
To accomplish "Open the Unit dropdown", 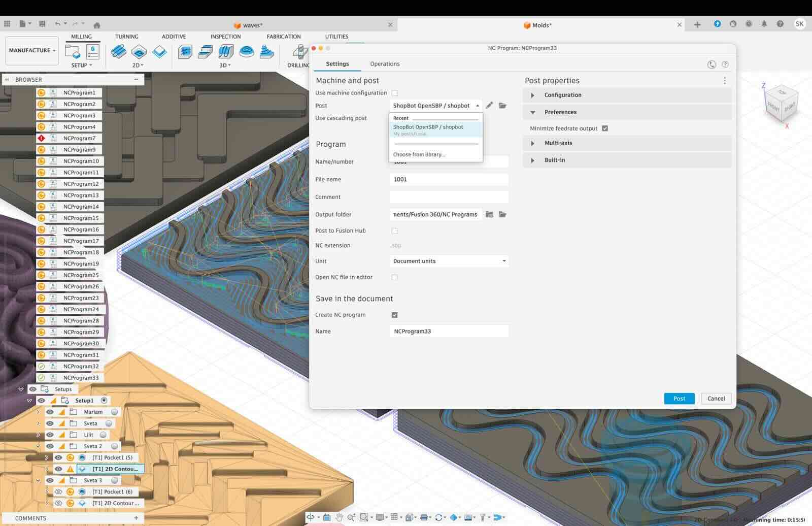I will pos(449,261).
